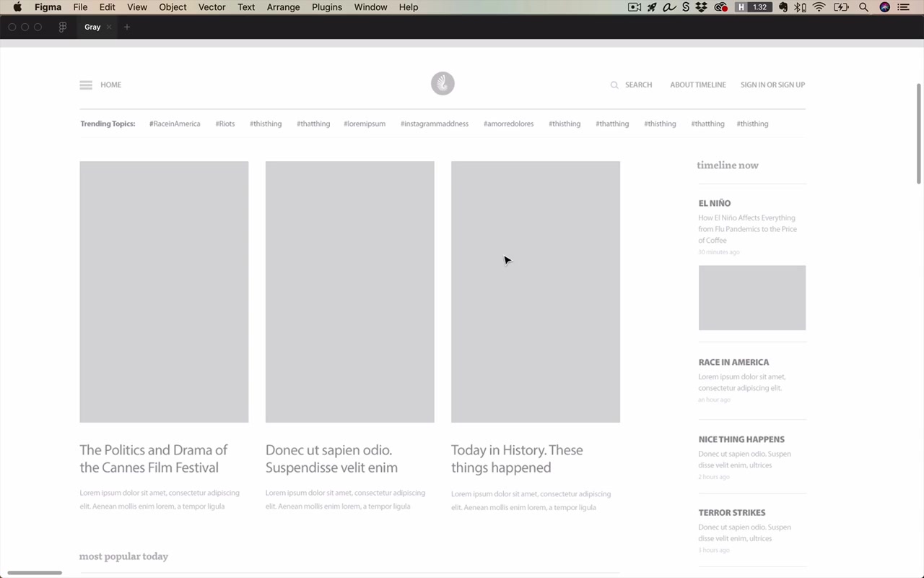Click the horizontal scrollbar thumb at bottom

point(35,573)
